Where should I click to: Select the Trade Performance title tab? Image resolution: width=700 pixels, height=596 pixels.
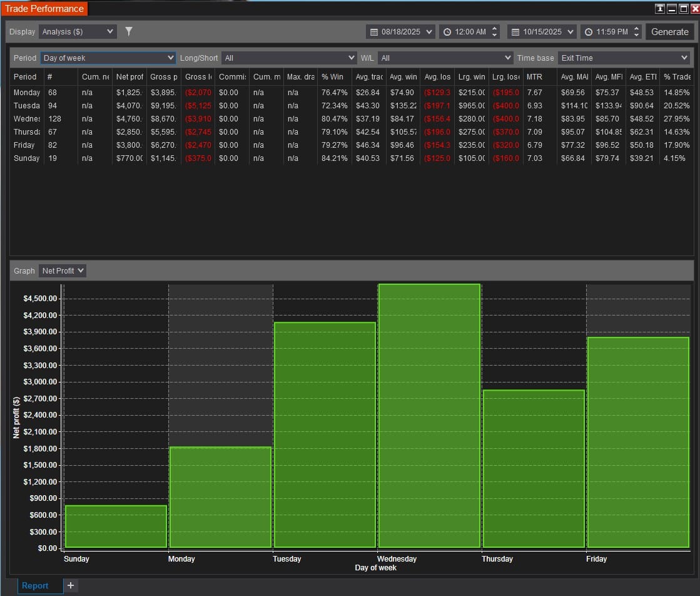click(44, 9)
